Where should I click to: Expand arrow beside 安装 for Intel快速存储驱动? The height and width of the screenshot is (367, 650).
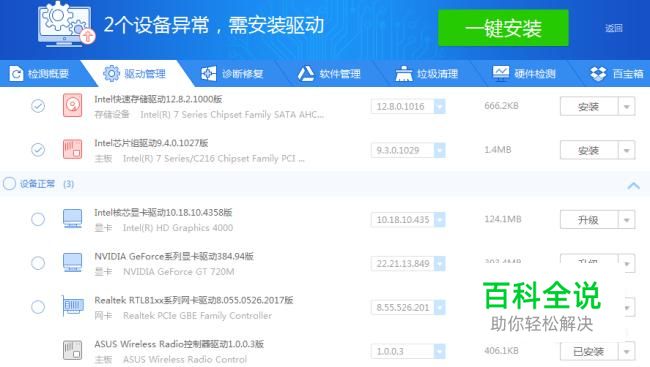pos(626,107)
